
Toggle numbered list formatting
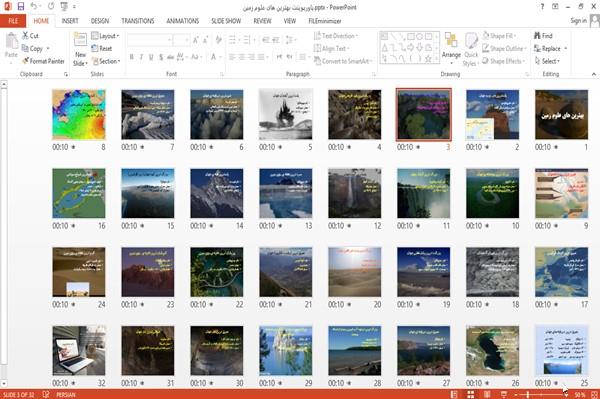tap(248, 40)
